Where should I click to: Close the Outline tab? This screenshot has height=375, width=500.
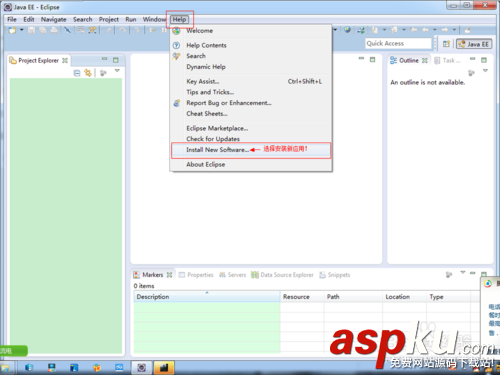[425, 60]
